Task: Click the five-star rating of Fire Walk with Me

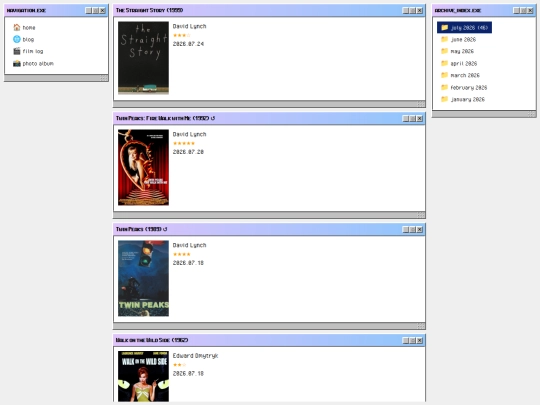Action: click(184, 143)
